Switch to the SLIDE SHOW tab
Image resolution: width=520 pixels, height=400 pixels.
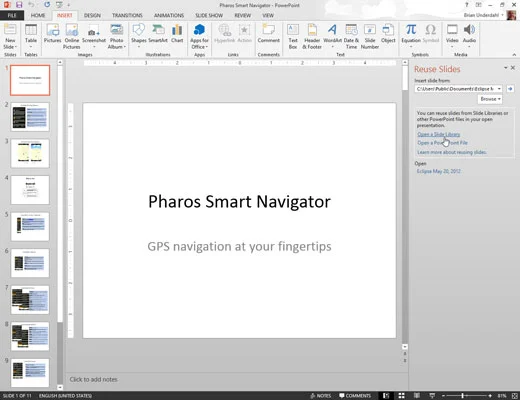click(209, 15)
